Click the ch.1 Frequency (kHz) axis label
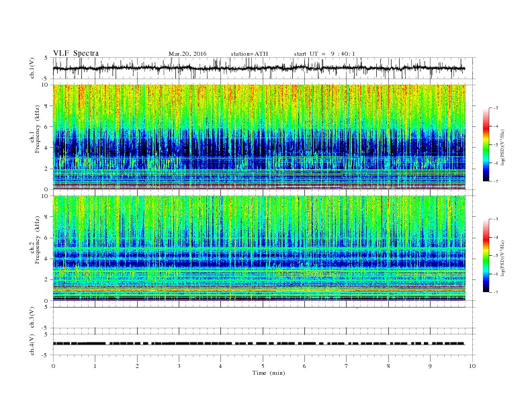This screenshot has height=411, width=532. pos(35,129)
